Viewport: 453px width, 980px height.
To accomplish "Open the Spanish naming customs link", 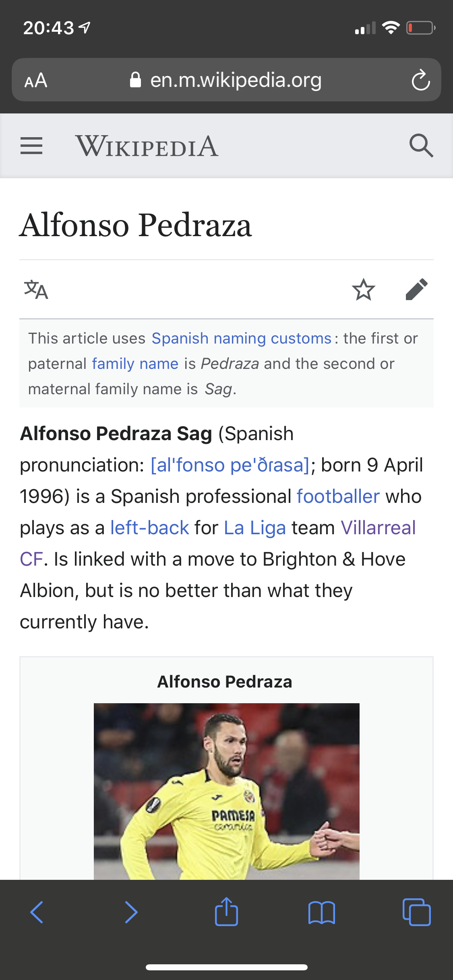I will 242,338.
